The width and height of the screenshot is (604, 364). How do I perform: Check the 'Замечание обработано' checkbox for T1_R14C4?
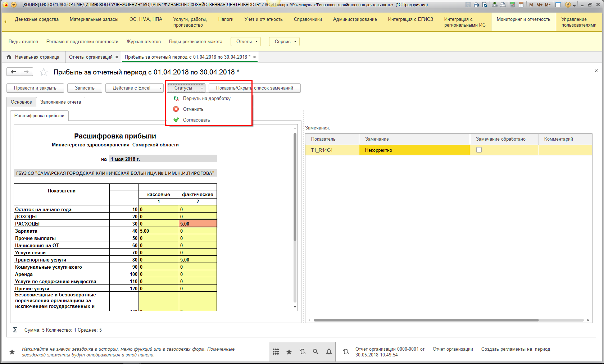479,150
